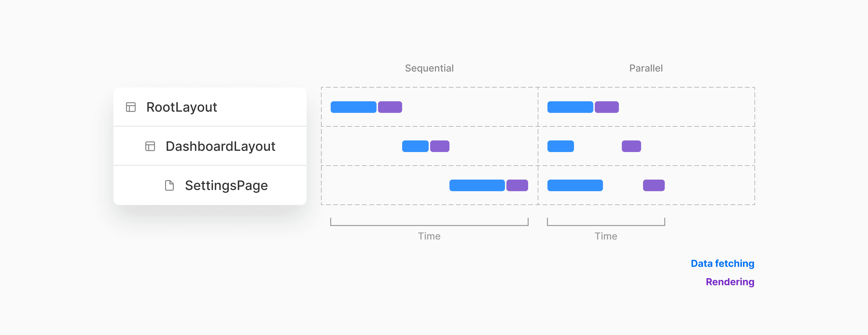Click SettingsPage blue fetching bar in Parallel
Image resolution: width=868 pixels, height=335 pixels.
[x=575, y=185]
